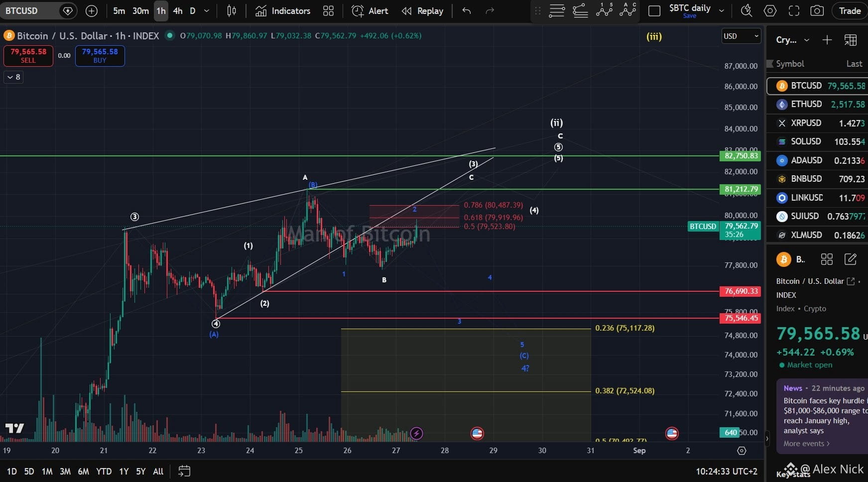This screenshot has width=868, height=482.
Task: Take a chart snapshot with camera icon
Action: click(x=817, y=11)
